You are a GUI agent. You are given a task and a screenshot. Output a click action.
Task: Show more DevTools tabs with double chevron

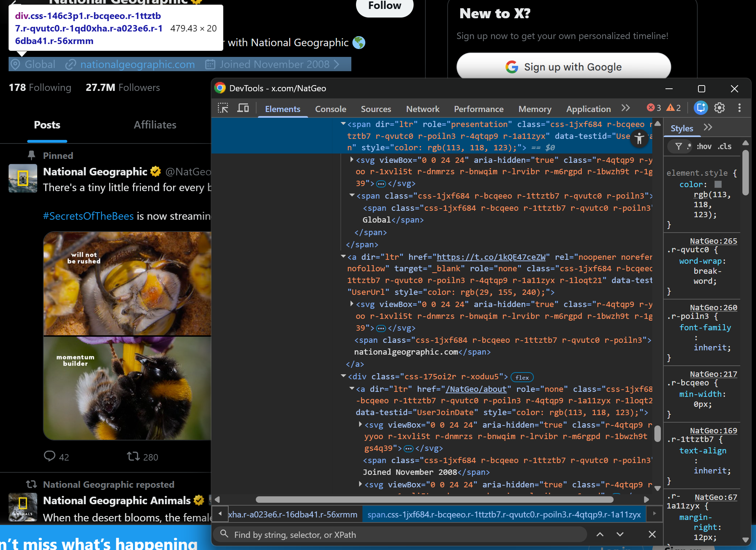(625, 108)
